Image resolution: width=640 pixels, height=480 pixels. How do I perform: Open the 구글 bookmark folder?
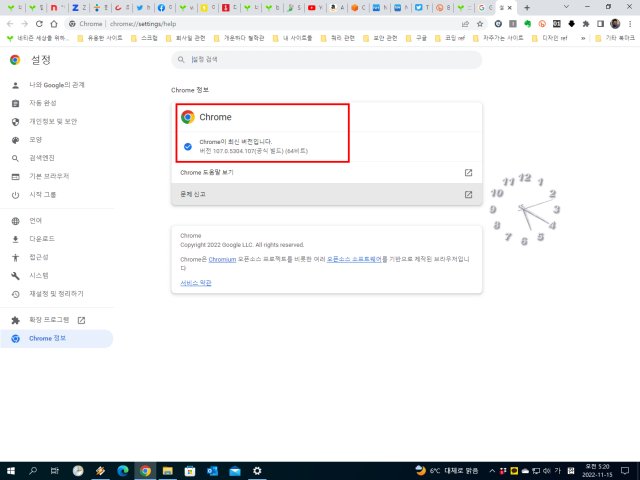click(x=416, y=38)
